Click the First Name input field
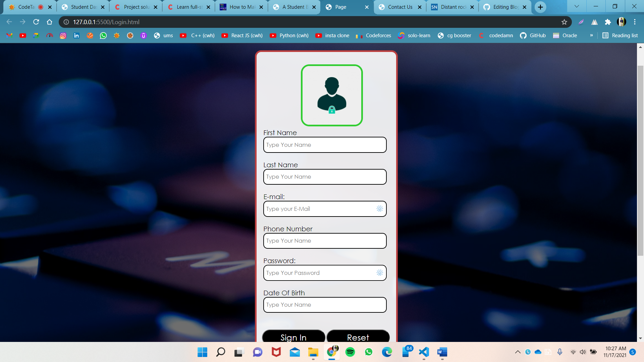The width and height of the screenshot is (644, 362). pyautogui.click(x=325, y=145)
